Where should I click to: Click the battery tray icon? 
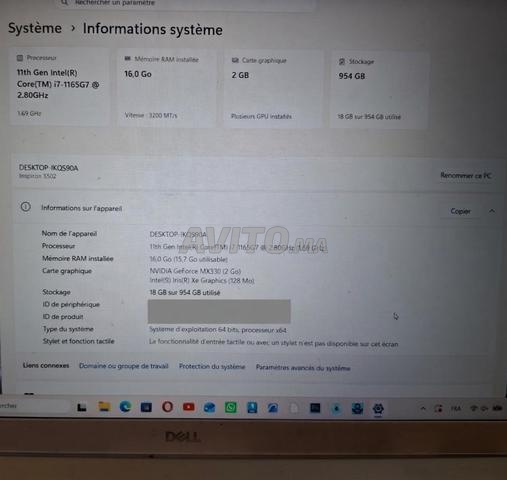click(497, 408)
